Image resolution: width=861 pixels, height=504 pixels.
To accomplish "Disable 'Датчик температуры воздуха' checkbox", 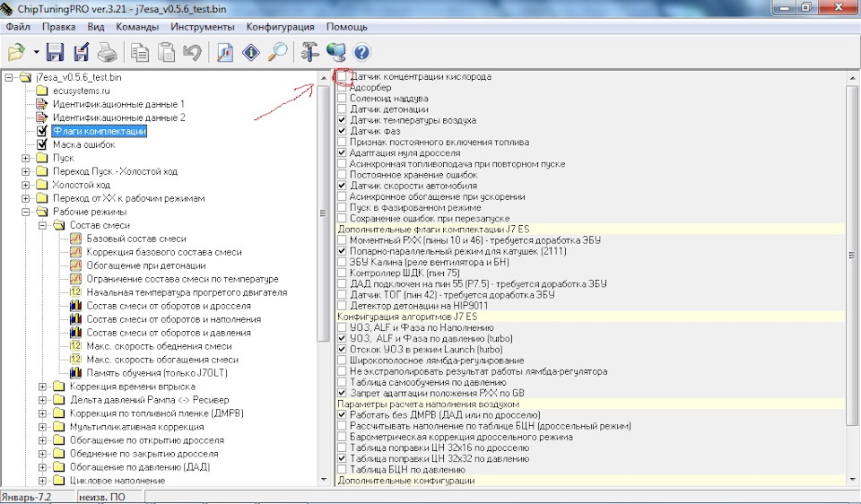I will pos(342,120).
